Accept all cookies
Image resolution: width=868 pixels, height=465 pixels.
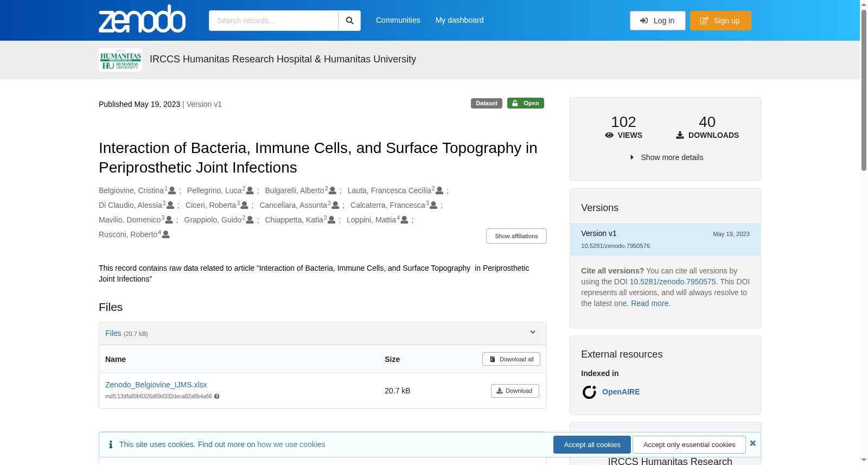[x=592, y=444]
